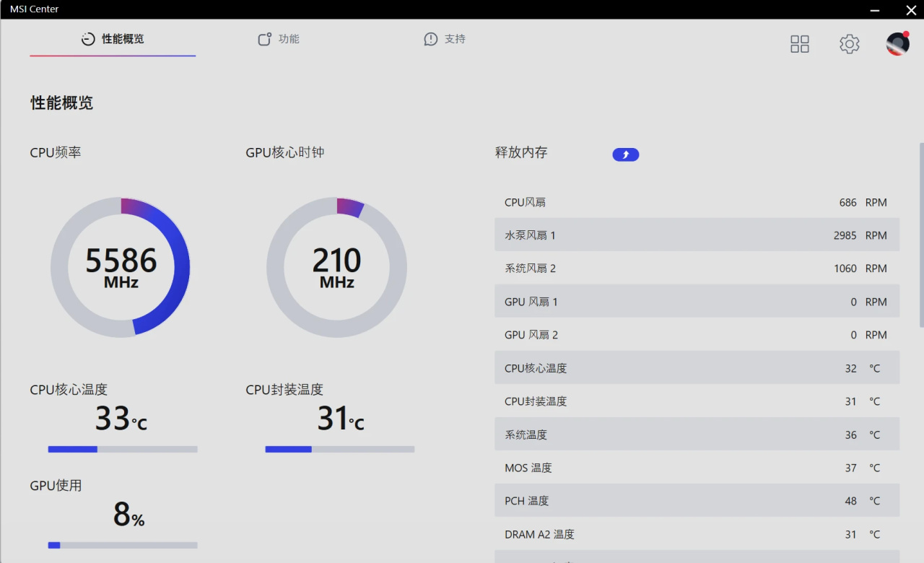
Task: Click the 释放内存 label
Action: click(521, 152)
